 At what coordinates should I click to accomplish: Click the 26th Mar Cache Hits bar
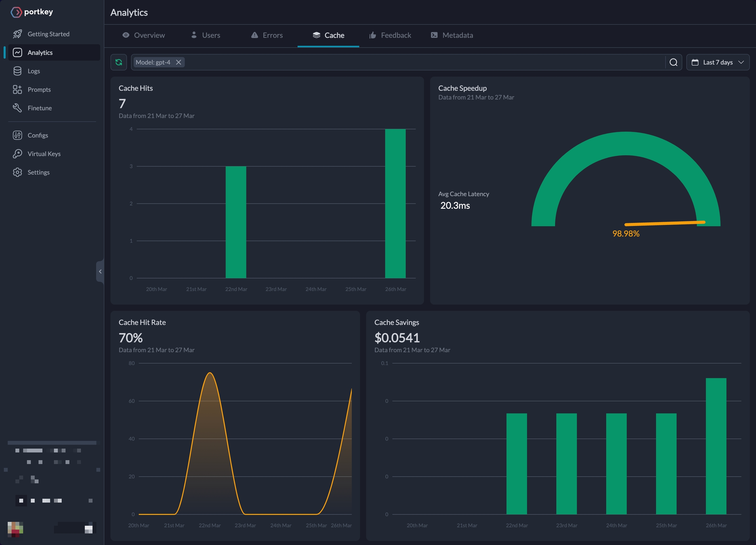coord(395,204)
